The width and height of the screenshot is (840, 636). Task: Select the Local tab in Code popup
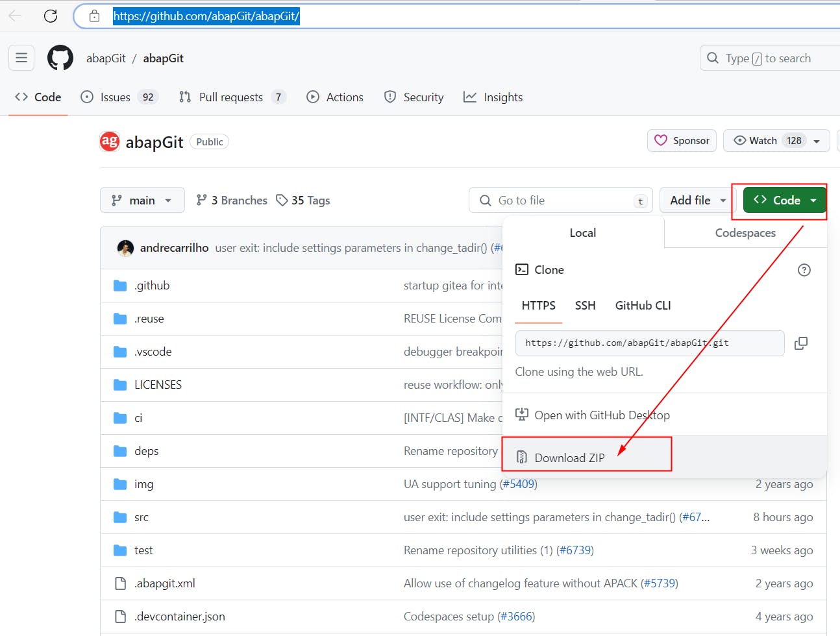tap(583, 232)
